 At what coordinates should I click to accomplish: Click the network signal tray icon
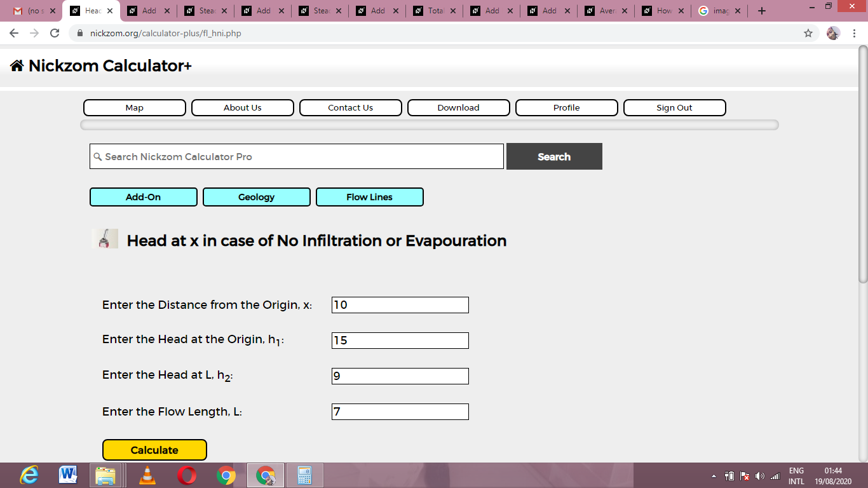coord(775,476)
